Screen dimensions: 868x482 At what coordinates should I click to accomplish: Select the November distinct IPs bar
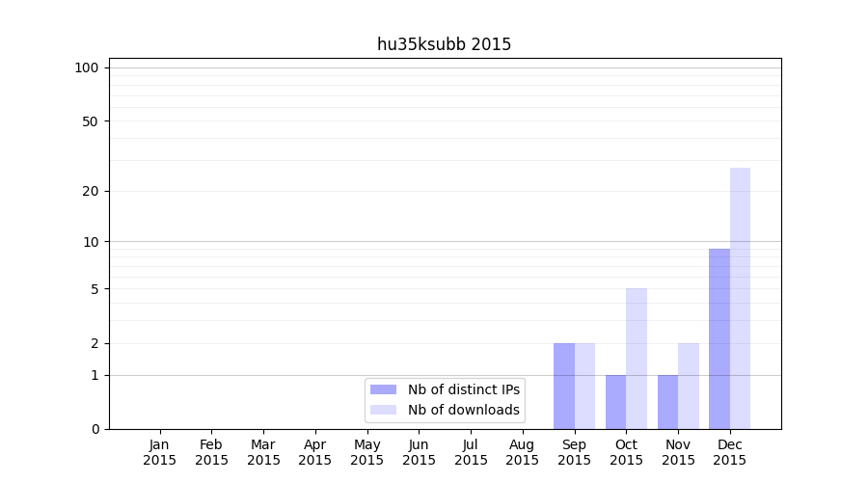click(667, 402)
